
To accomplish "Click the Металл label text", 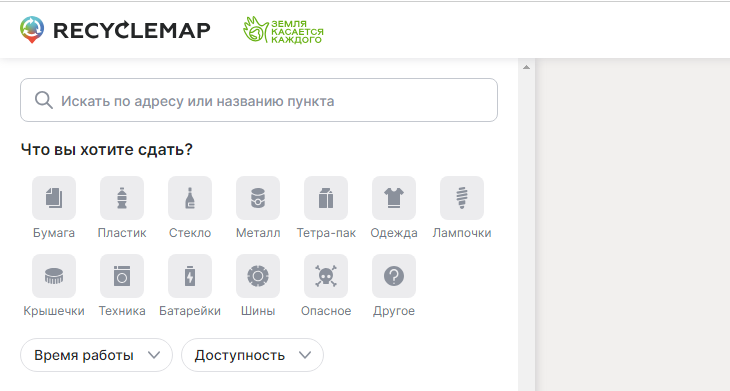I will click(258, 233).
